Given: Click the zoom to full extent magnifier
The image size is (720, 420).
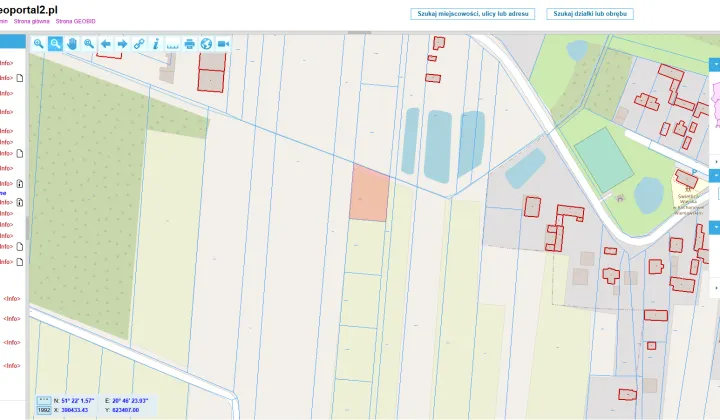Looking at the screenshot, I should point(89,44).
